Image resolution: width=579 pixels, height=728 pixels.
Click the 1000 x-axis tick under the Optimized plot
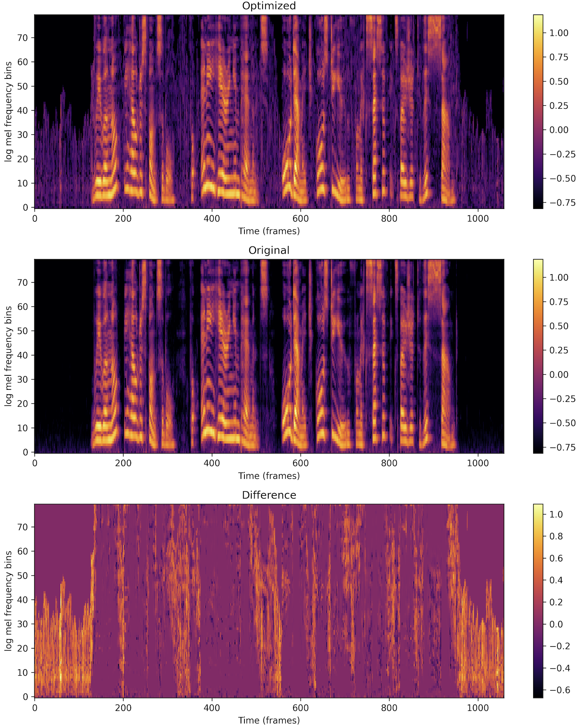coord(478,219)
